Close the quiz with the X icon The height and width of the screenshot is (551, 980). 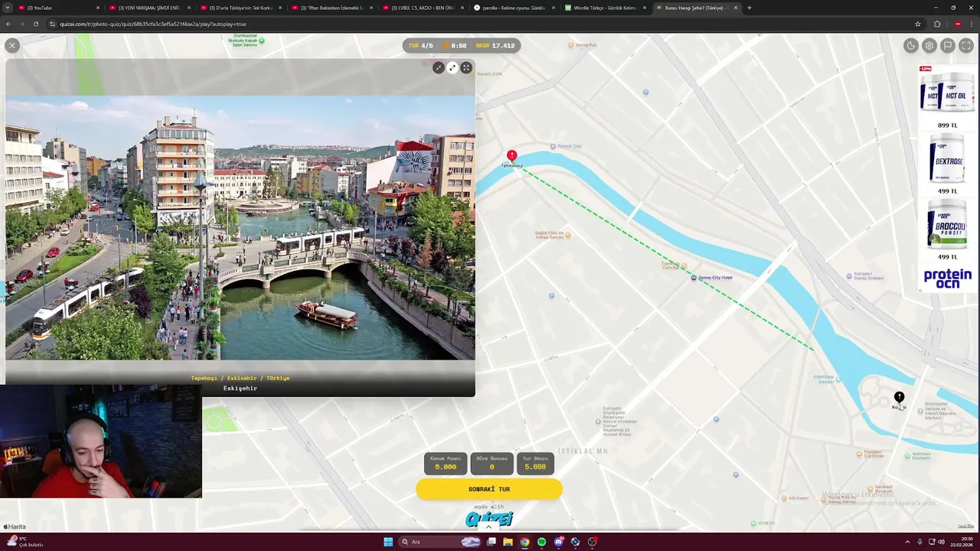(11, 46)
